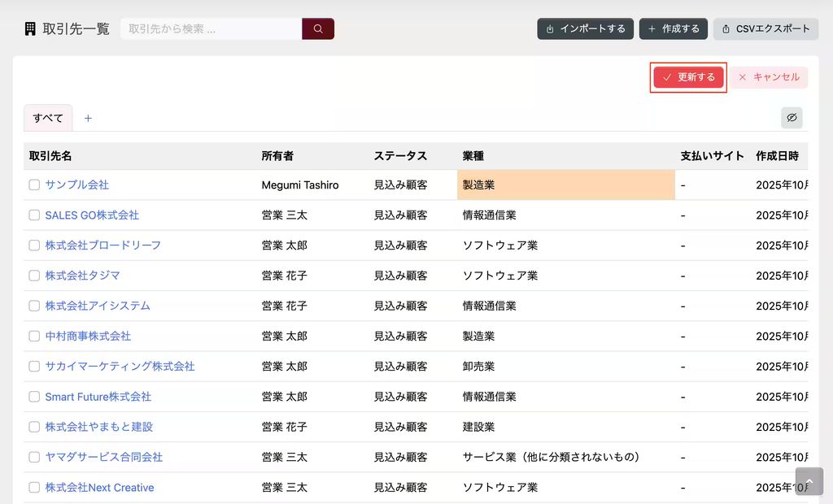Click highlighted 製造業 cell for サンプル会社
Image resolution: width=833 pixels, height=504 pixels.
click(566, 185)
